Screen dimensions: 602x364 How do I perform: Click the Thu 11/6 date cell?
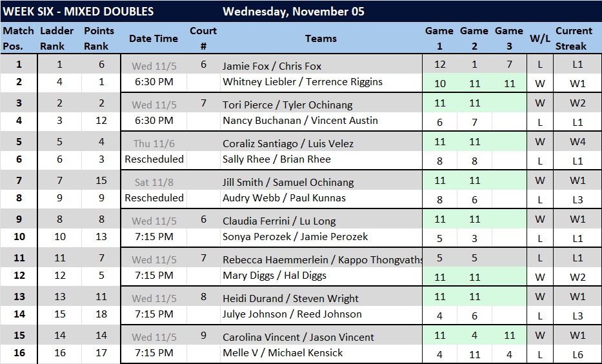(x=154, y=143)
